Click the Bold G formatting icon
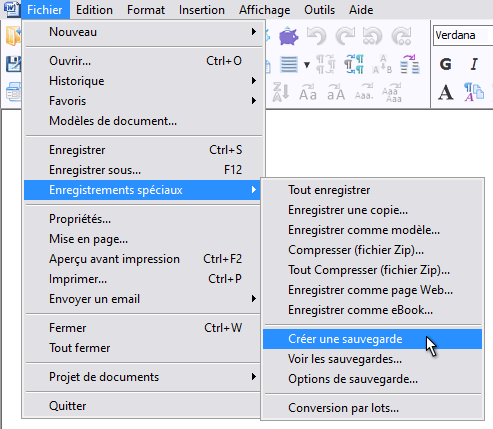Screen dimensions: 493x429 coord(446,64)
